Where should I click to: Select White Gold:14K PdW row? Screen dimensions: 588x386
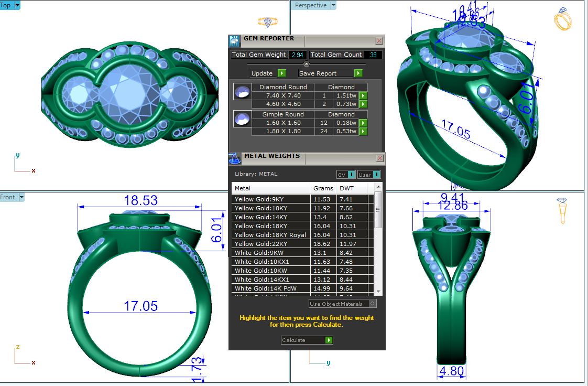[270, 288]
